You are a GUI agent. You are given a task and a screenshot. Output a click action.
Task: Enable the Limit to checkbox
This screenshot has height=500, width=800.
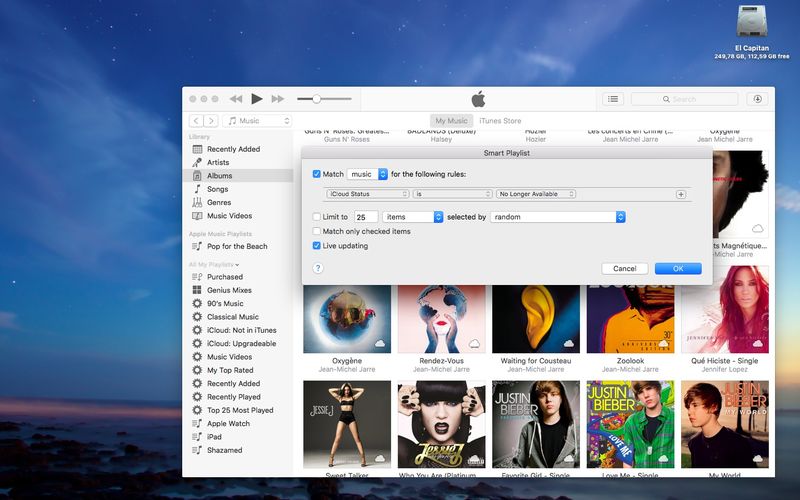coord(316,217)
